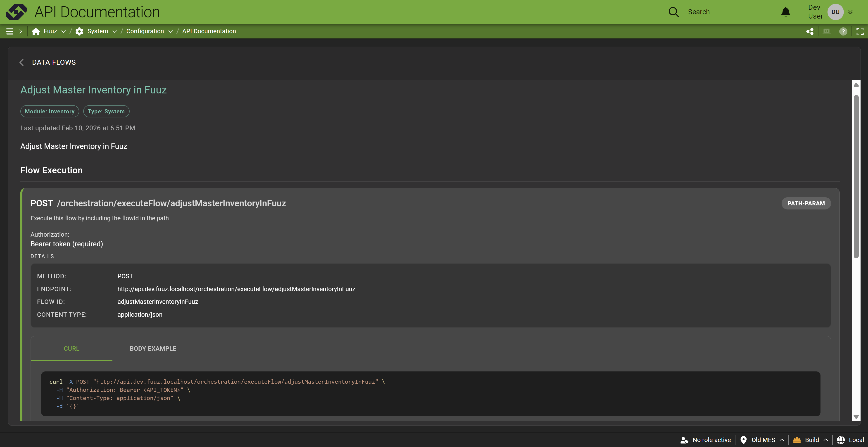Click the help question mark icon

tap(843, 31)
